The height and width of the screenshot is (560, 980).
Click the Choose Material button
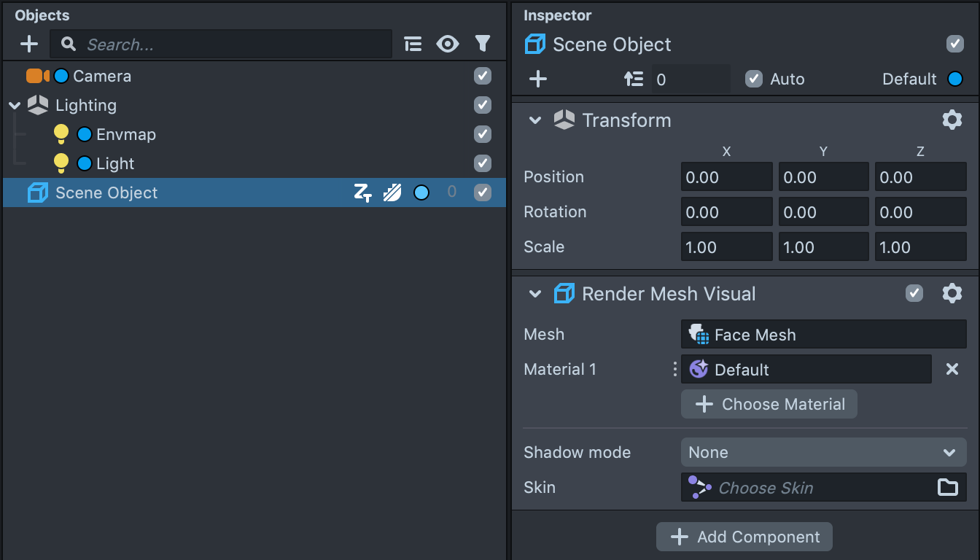tap(769, 405)
